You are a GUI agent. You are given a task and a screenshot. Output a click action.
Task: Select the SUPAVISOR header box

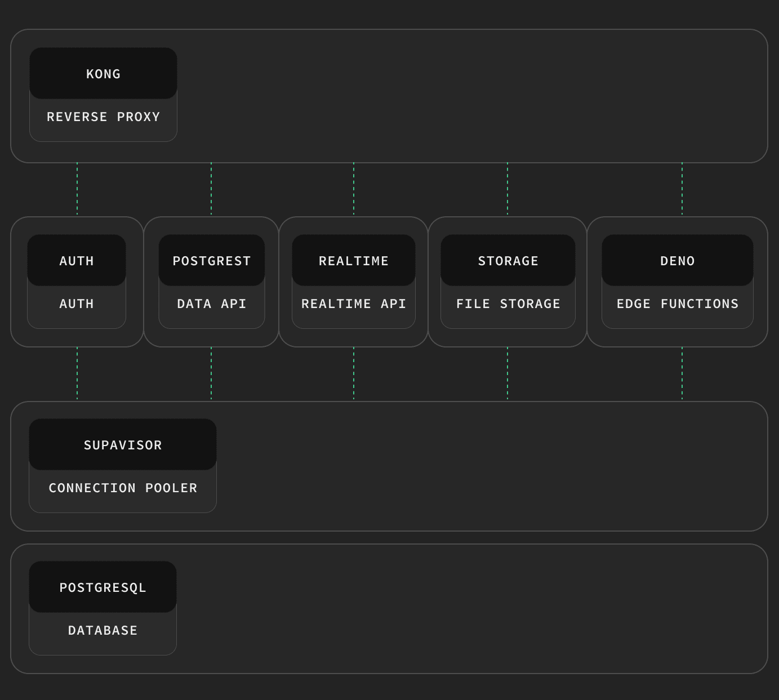(x=123, y=444)
